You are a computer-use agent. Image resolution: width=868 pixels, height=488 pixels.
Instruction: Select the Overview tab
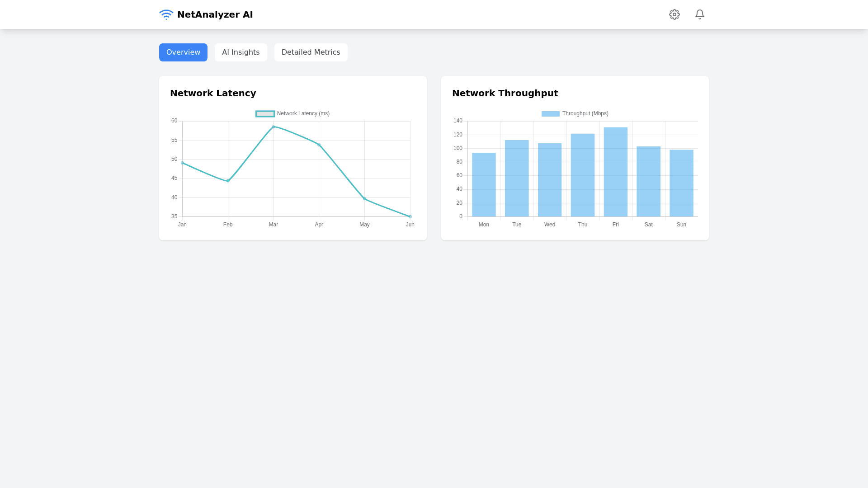(183, 52)
